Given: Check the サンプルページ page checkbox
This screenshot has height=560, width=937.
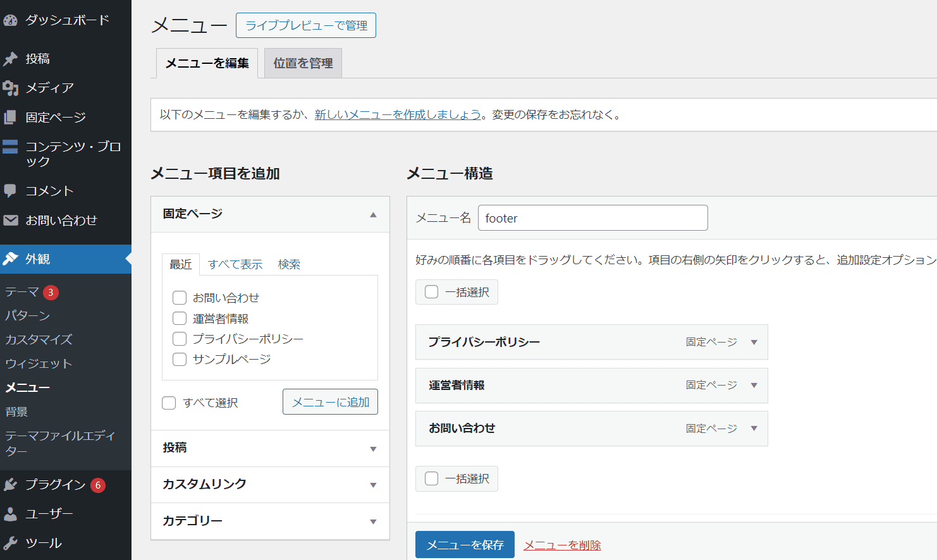Looking at the screenshot, I should [x=180, y=359].
